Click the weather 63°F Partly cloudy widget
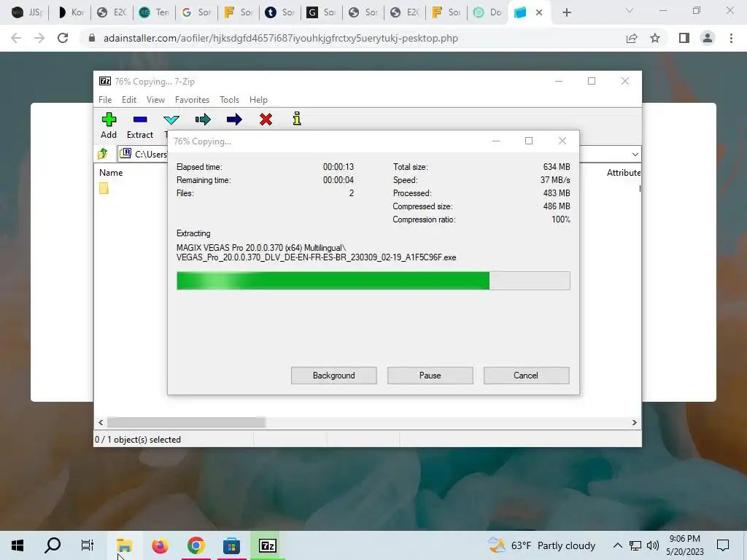747x560 pixels. pyautogui.click(x=542, y=545)
